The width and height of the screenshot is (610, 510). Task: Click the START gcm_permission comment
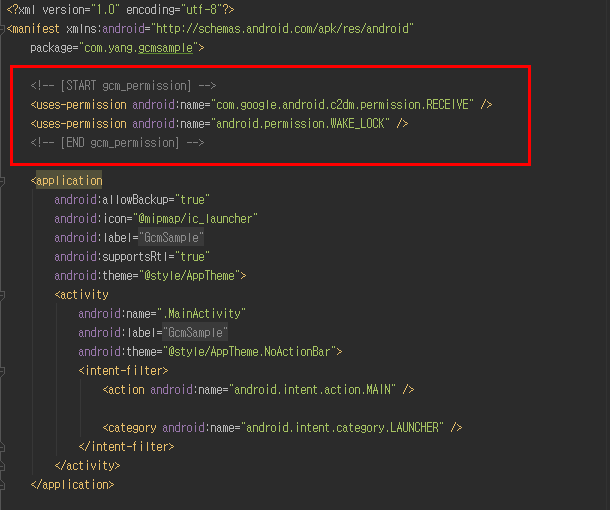click(x=123, y=86)
